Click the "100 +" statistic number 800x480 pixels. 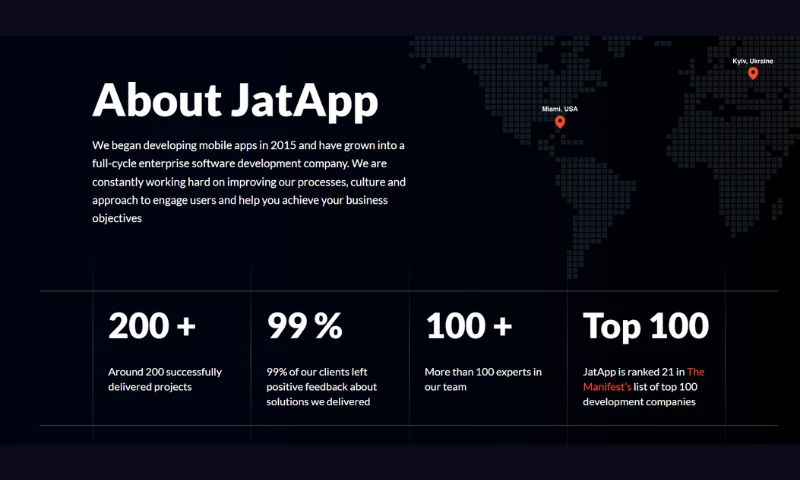point(468,326)
